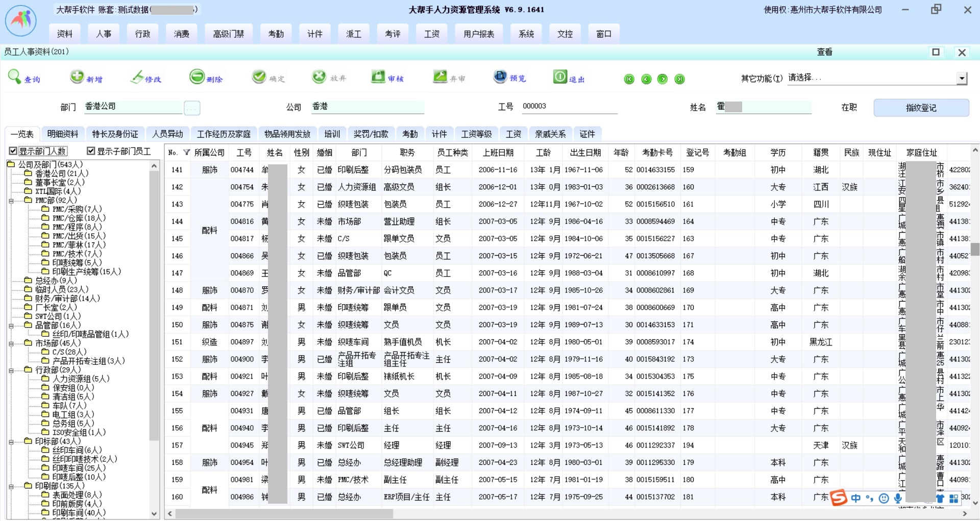Collapse the 印标部(43人) tree node
Image resolution: width=980 pixels, height=521 pixels.
11,442
